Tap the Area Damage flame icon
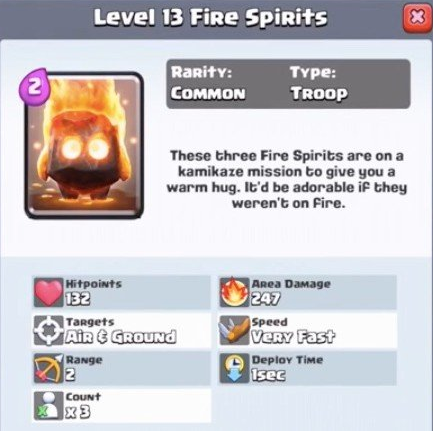Viewport: 433px width, 431px height. [x=235, y=292]
